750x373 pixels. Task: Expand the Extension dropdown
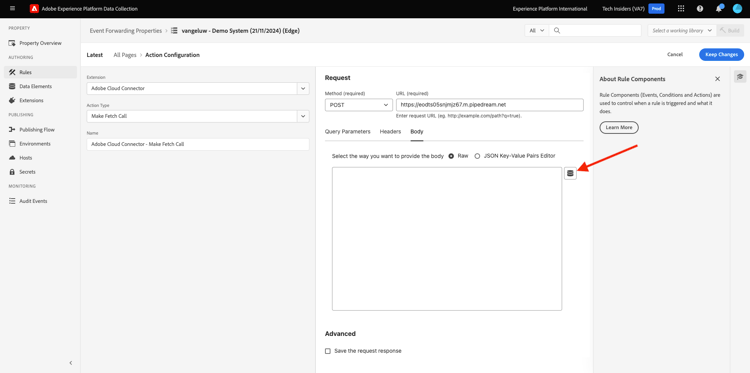(303, 88)
